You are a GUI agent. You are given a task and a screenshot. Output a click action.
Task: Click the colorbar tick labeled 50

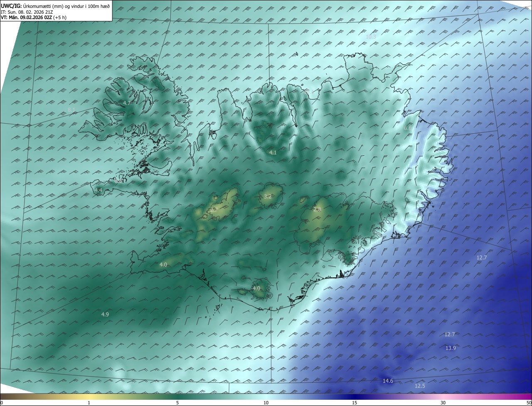point(529,403)
